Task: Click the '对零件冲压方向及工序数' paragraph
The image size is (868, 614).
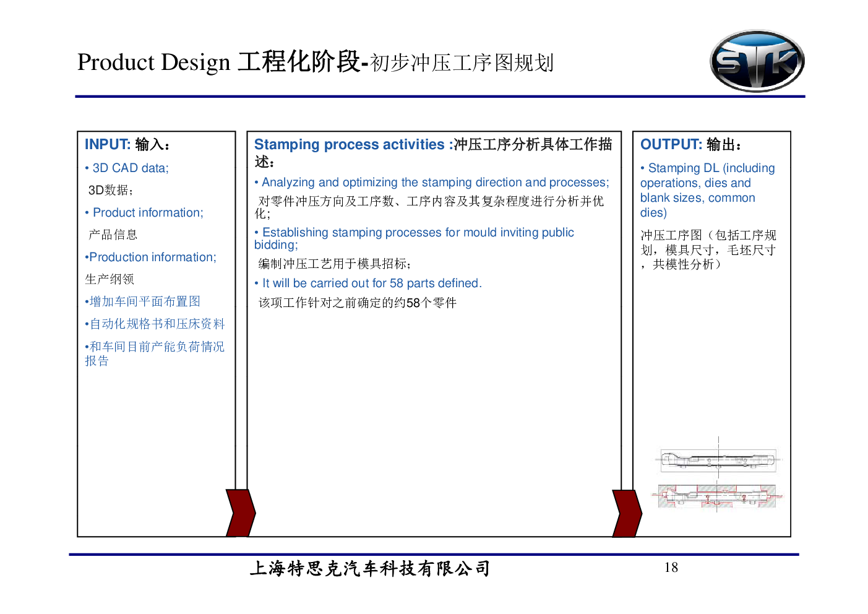Action: 429,207
